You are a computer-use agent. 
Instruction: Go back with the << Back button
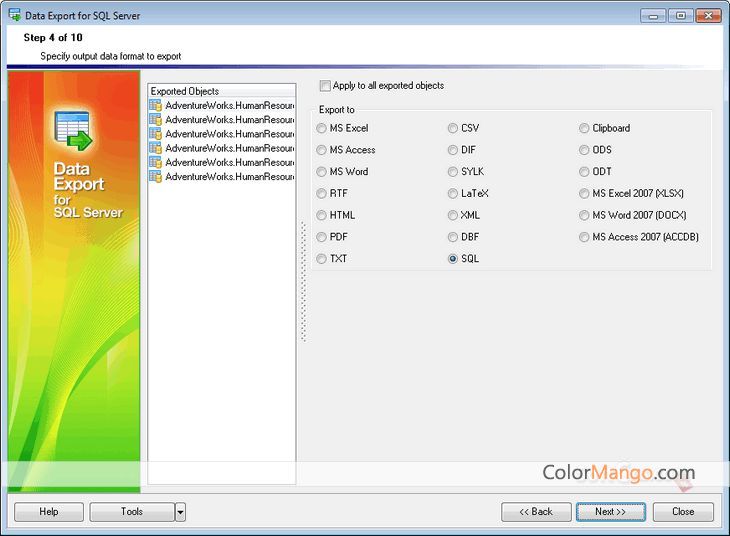[x=536, y=512]
